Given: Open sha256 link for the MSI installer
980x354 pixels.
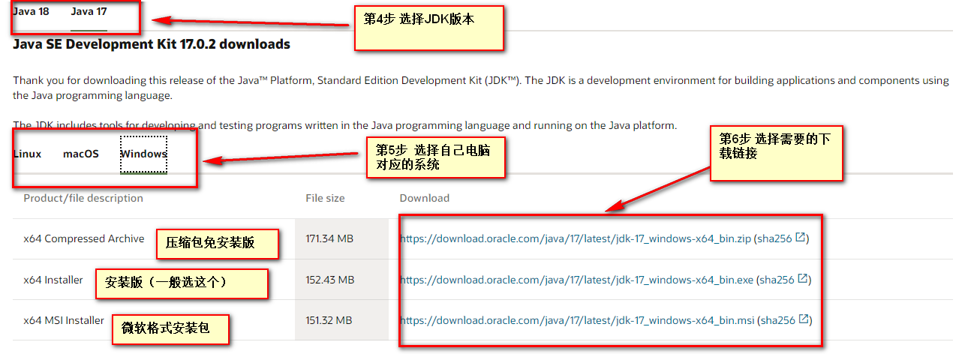Looking at the screenshot, I should (x=778, y=320).
